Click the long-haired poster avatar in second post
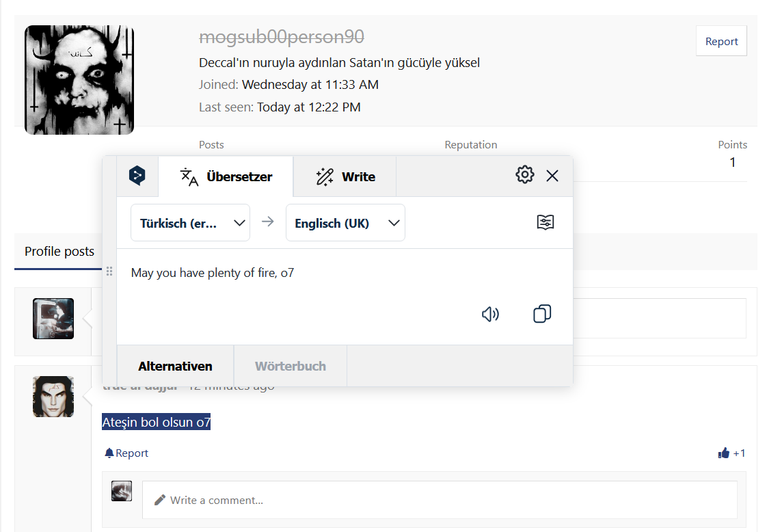767x532 pixels. [x=53, y=397]
